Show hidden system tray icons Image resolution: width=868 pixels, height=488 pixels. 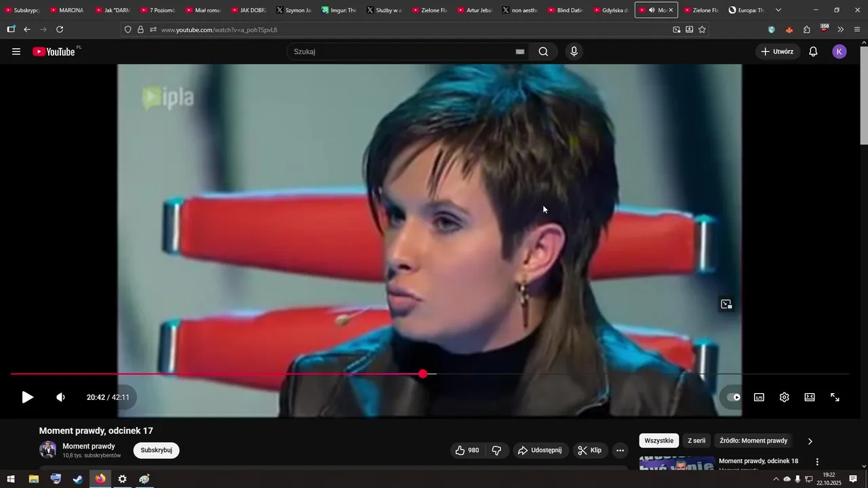click(776, 479)
